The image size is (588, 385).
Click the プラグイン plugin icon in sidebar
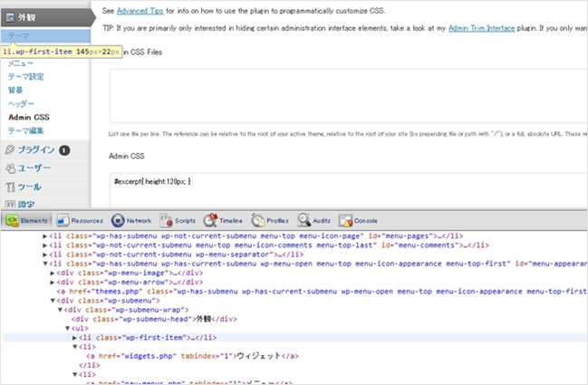click(10, 149)
